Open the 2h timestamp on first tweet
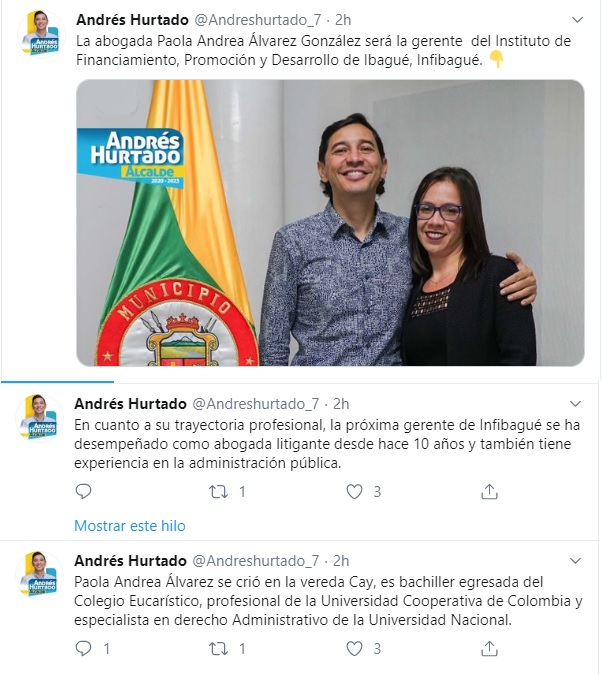Viewport: 602px width, 675px height. point(343,20)
